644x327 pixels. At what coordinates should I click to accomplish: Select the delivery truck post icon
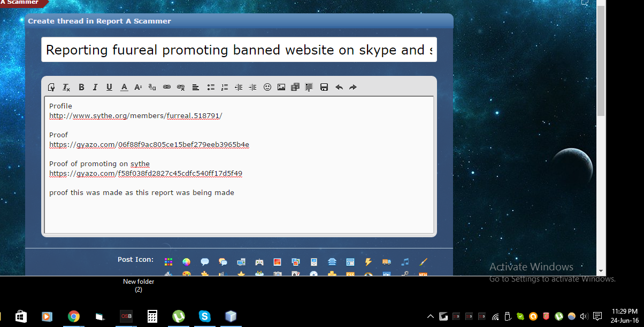click(x=386, y=262)
